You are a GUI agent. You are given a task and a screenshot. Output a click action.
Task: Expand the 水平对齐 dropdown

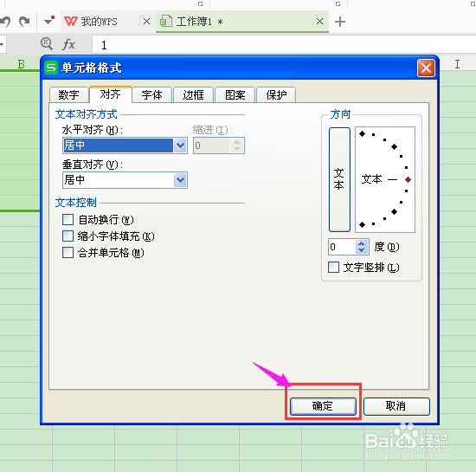tap(180, 145)
